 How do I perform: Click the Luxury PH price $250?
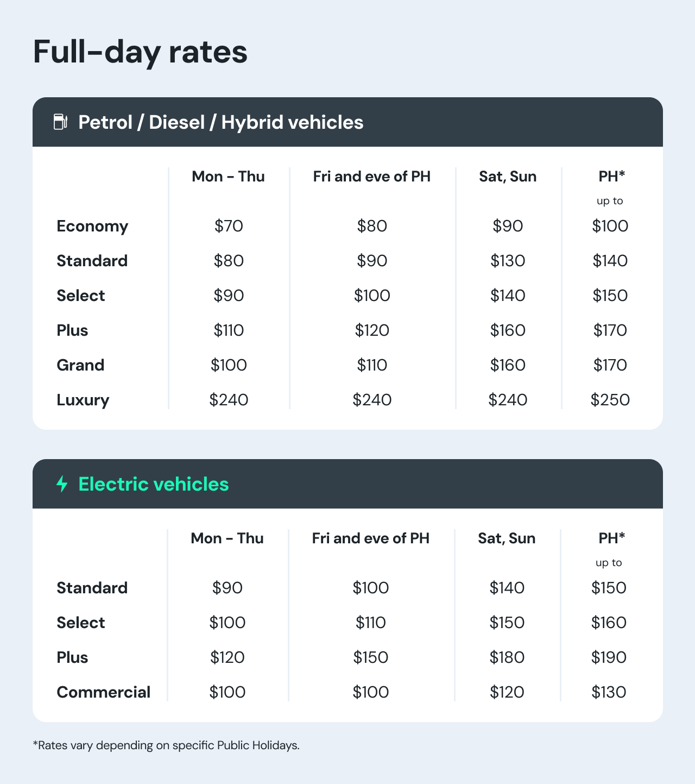coord(610,400)
